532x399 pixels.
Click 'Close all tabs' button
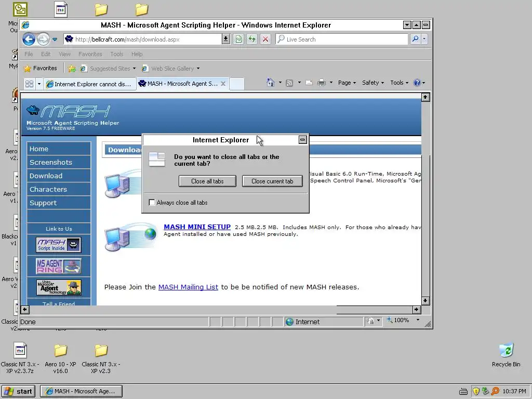click(x=207, y=181)
